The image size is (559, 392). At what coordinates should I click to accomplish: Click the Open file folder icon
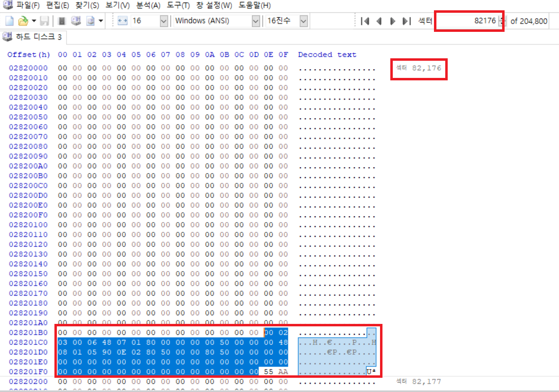tap(23, 21)
